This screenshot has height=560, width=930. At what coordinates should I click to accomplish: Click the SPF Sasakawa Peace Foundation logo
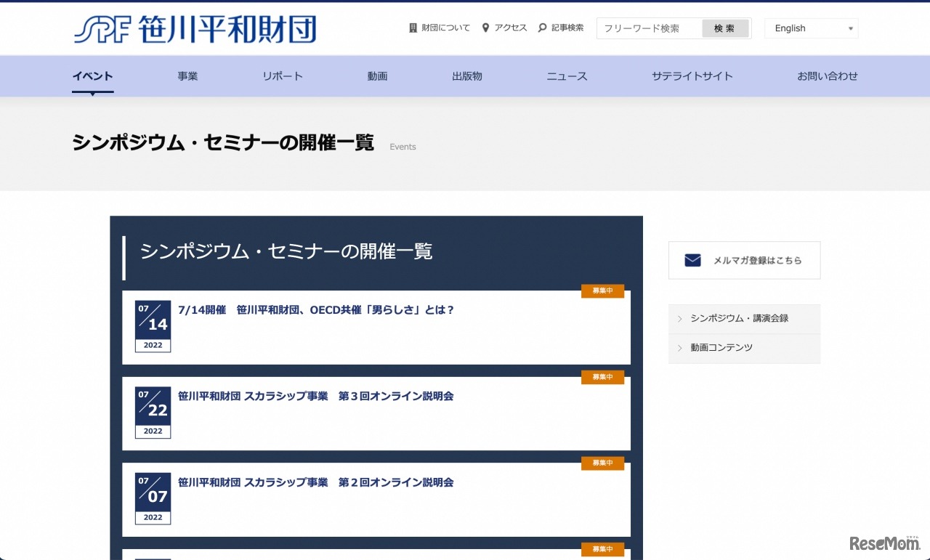[195, 29]
